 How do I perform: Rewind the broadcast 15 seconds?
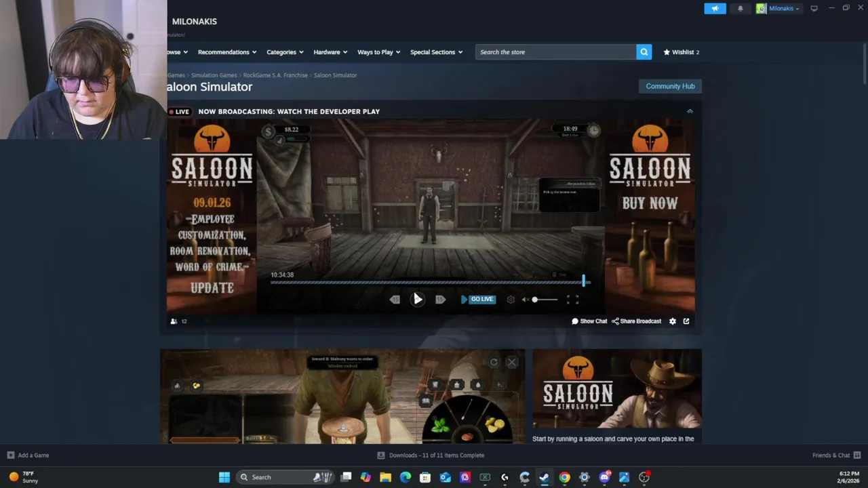395,300
